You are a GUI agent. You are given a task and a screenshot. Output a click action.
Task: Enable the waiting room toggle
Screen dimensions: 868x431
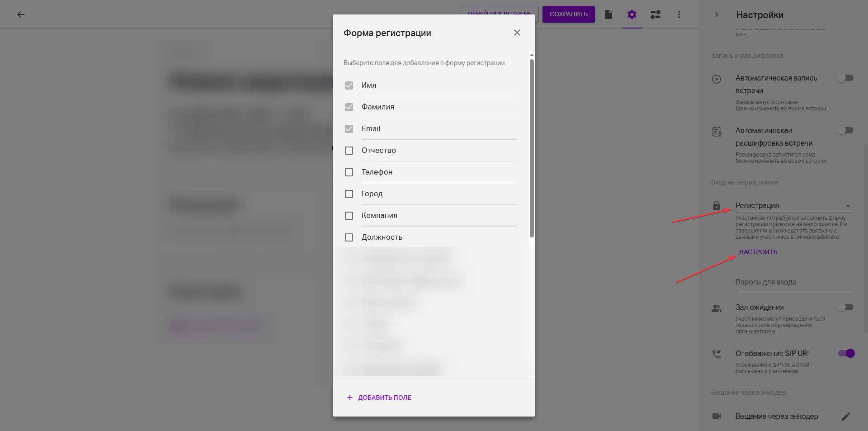coord(844,308)
